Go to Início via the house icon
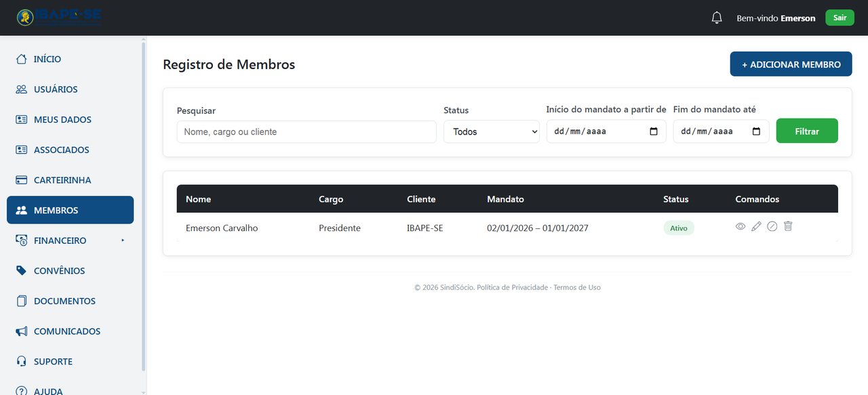This screenshot has width=868, height=395. pos(22,59)
